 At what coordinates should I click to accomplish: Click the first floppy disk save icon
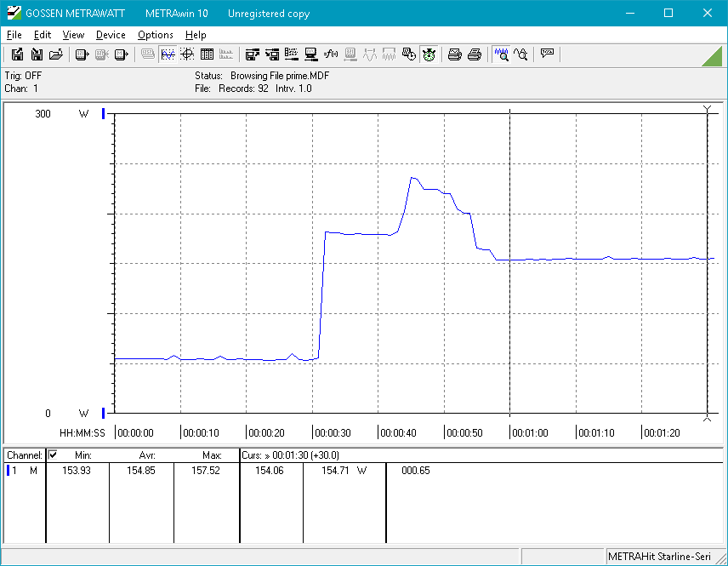(x=17, y=54)
